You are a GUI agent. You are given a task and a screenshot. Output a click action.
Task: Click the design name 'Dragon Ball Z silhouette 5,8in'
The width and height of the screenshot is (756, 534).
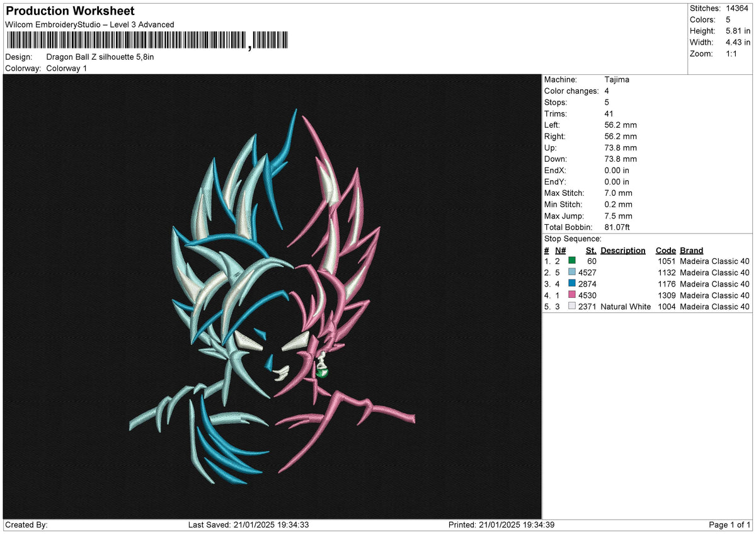click(x=100, y=57)
